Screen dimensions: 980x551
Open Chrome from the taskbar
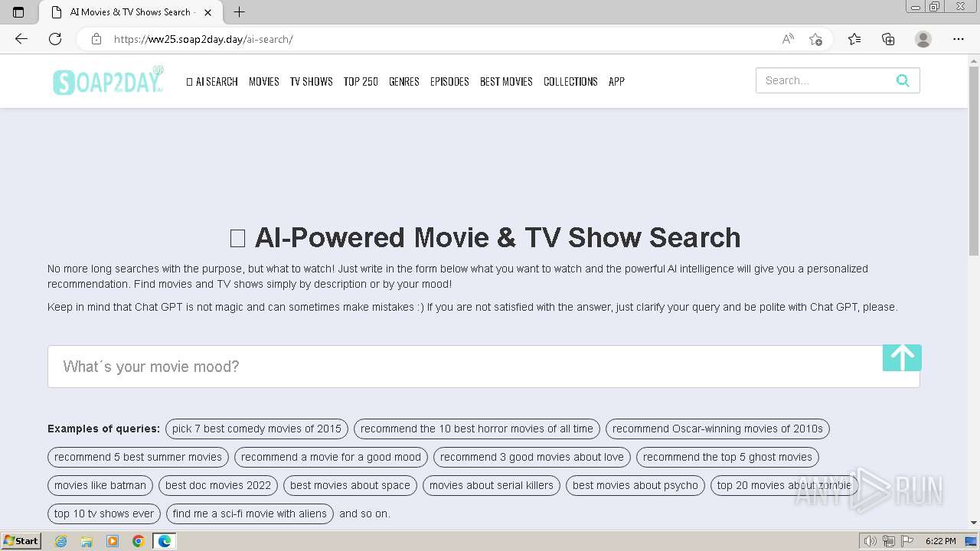pyautogui.click(x=139, y=541)
